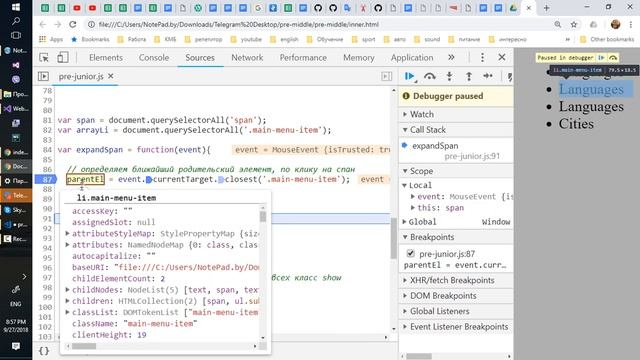Resume script execution in debugger toolbar
Image resolution: width=640 pixels, height=360 pixels.
[409, 76]
